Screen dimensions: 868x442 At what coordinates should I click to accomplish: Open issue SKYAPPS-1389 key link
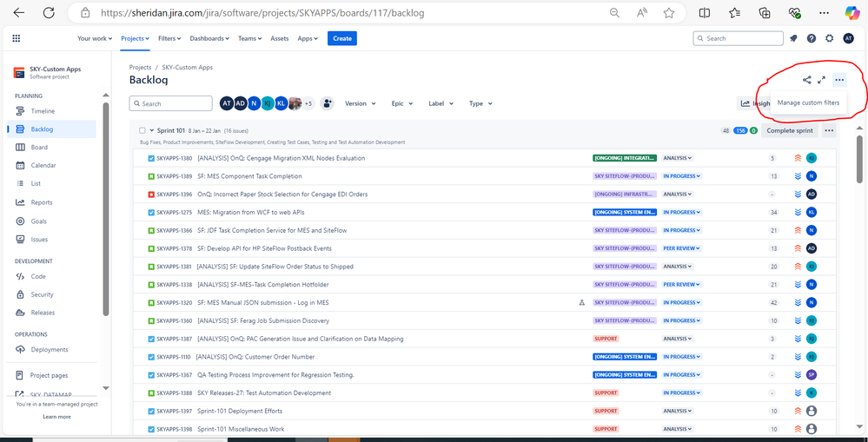click(x=175, y=176)
